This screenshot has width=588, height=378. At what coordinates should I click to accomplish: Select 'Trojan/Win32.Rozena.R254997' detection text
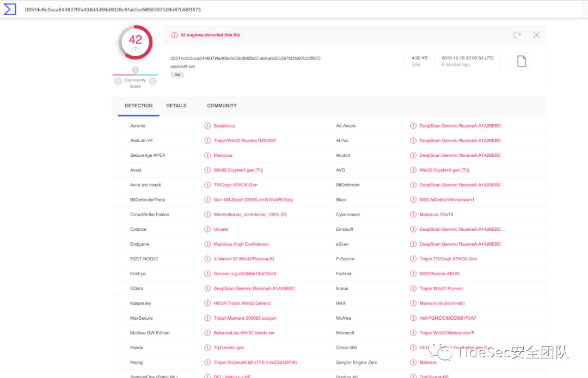[245, 141]
